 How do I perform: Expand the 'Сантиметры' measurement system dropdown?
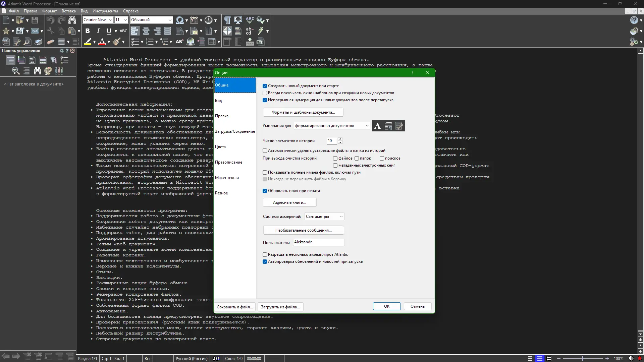[x=341, y=217]
